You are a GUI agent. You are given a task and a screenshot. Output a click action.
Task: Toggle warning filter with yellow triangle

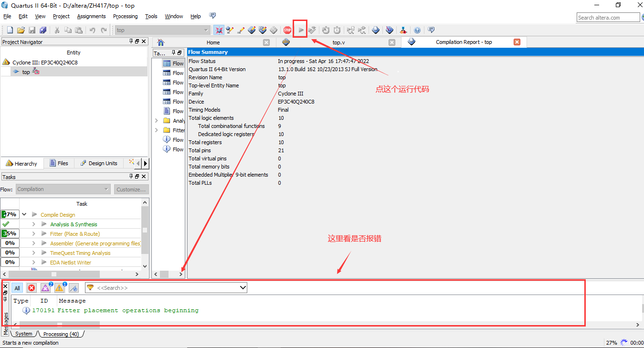click(59, 288)
